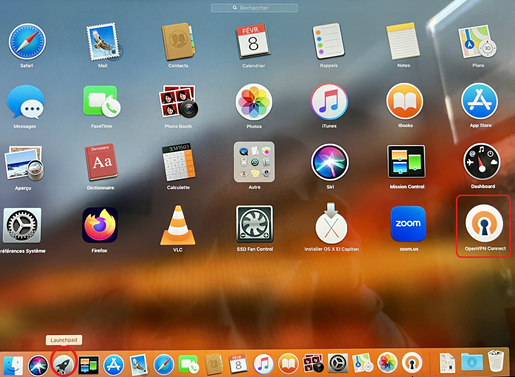The height and width of the screenshot is (377, 515).
Task: Click Finder in the Dock
Action: click(13, 365)
